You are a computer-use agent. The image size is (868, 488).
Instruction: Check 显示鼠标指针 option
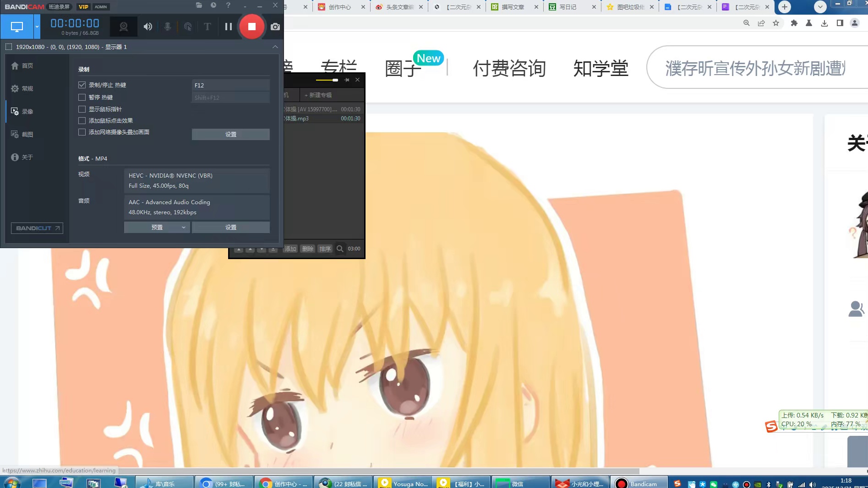(82, 109)
